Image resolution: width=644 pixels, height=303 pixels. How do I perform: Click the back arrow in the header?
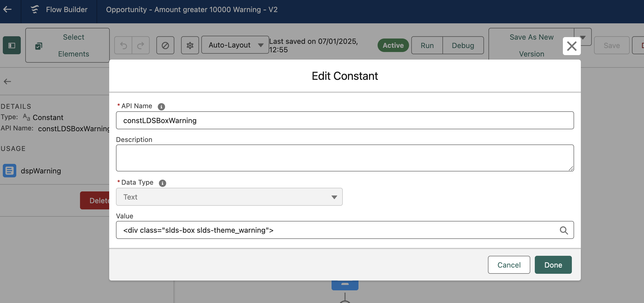pos(8,9)
